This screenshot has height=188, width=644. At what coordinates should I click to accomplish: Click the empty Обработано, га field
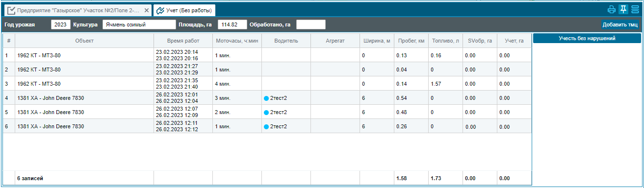tap(310, 24)
